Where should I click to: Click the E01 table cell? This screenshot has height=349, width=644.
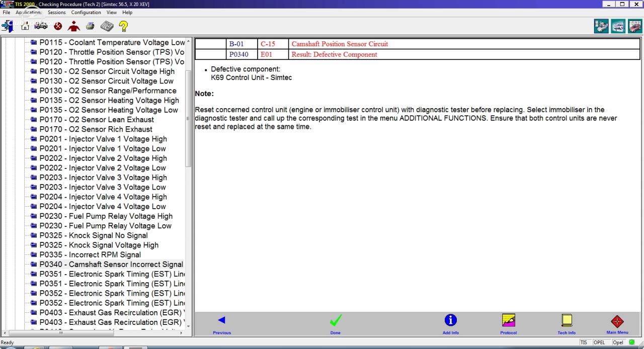point(273,54)
